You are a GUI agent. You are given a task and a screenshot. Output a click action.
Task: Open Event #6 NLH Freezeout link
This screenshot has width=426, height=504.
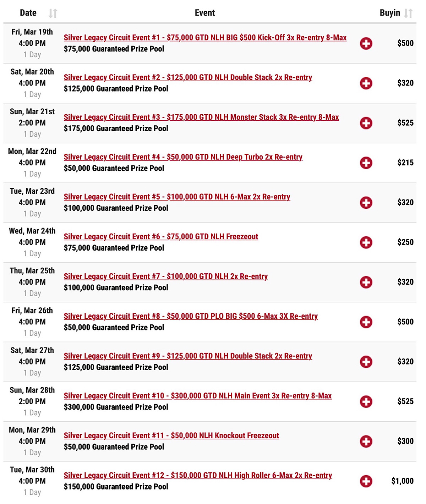click(161, 237)
